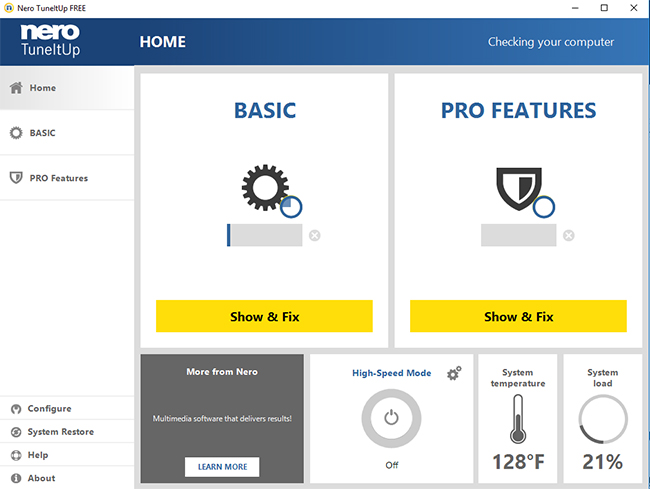This screenshot has height=489, width=650.
Task: Open the Configure menu item
Action: coord(67,409)
